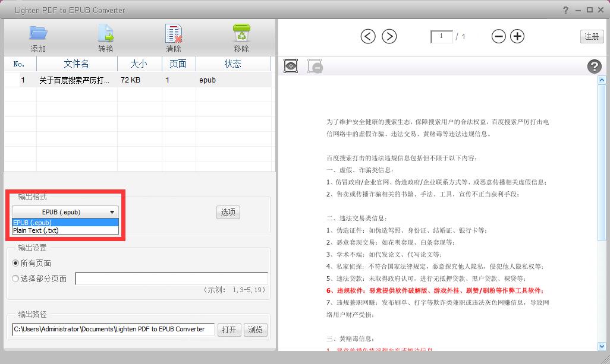Expand the EPUB (.epub) output format dropdown
This screenshot has height=364, width=610.
[x=65, y=212]
